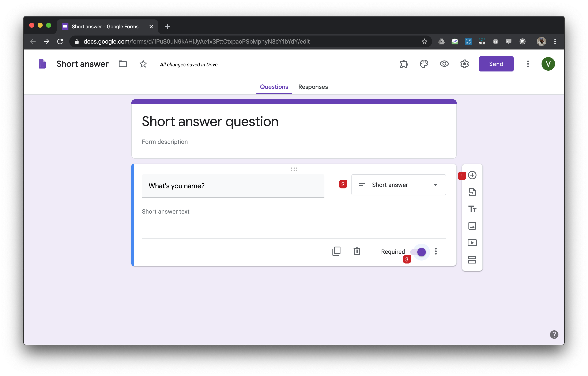Screen dimensions: 588x376
Task: Click the Send button
Action: tap(496, 64)
